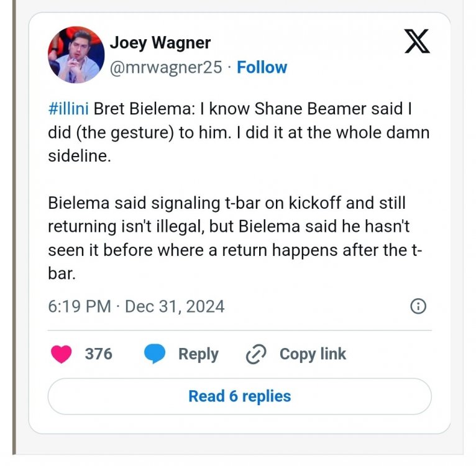Click the copy link chain icon

click(256, 354)
